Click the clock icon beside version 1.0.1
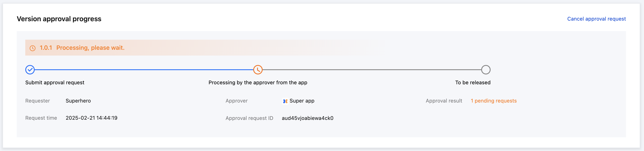Image resolution: width=644 pixels, height=151 pixels. click(33, 48)
